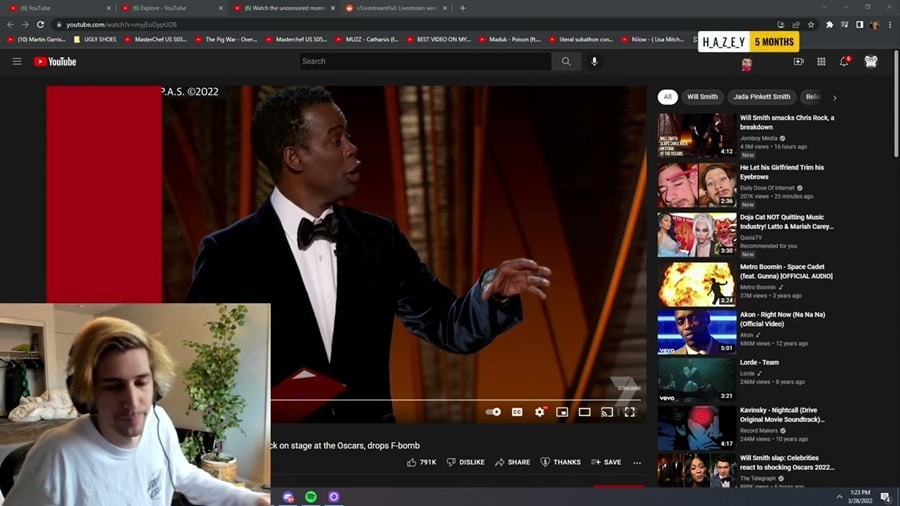Open Discord from the taskbar
Image resolution: width=900 pixels, height=506 pixels.
click(288, 496)
